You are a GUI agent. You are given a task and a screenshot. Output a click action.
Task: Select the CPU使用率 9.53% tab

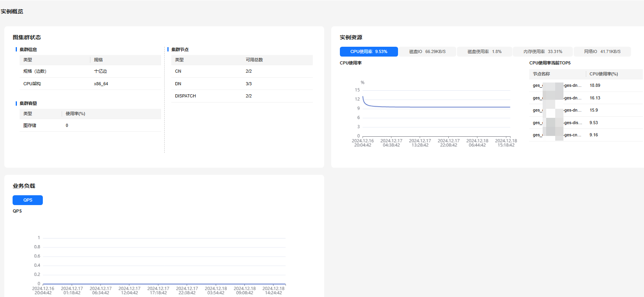(x=369, y=51)
